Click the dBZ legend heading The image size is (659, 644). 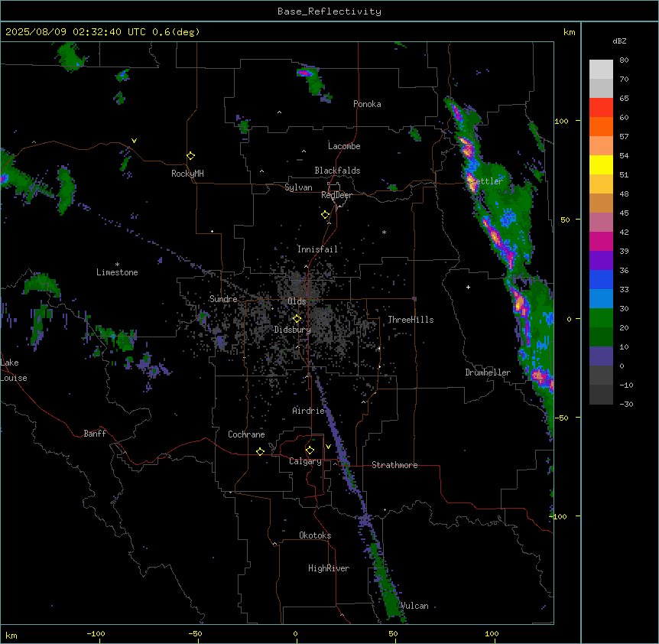tap(619, 41)
